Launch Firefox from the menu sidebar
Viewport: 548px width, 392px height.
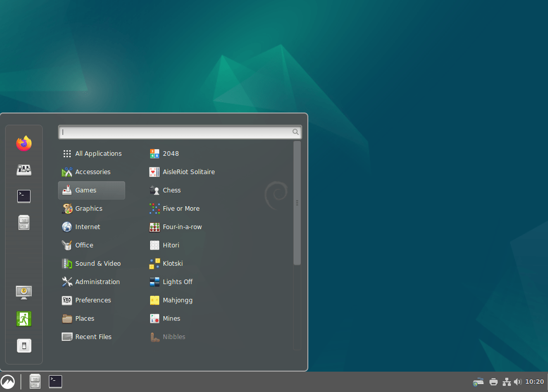point(23,143)
